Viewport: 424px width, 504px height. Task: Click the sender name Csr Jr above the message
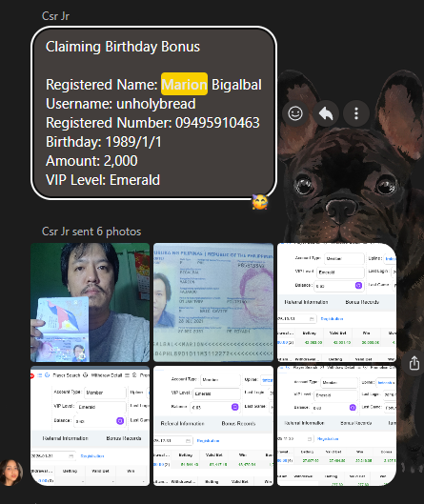(55, 16)
